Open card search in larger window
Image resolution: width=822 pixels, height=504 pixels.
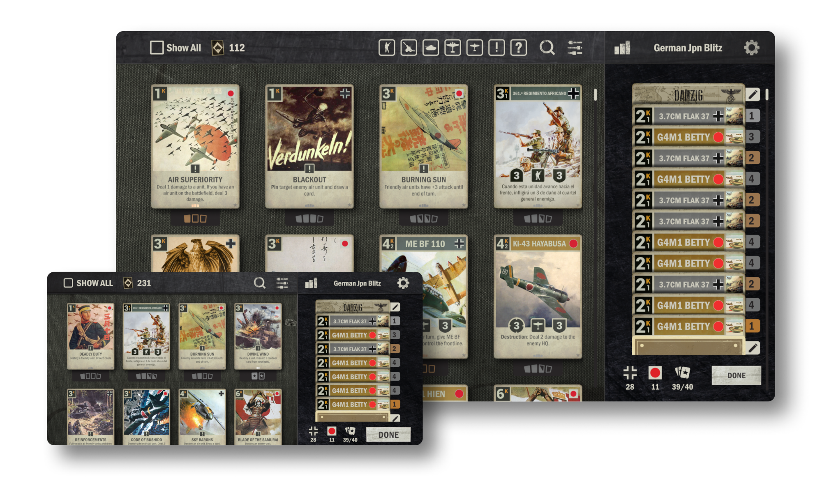pyautogui.click(x=547, y=48)
